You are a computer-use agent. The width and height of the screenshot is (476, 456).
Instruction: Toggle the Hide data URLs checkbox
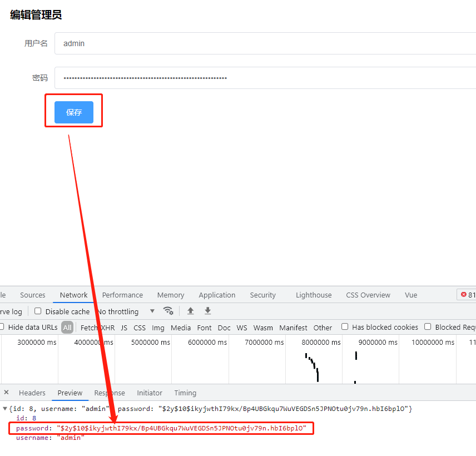tap(3, 328)
